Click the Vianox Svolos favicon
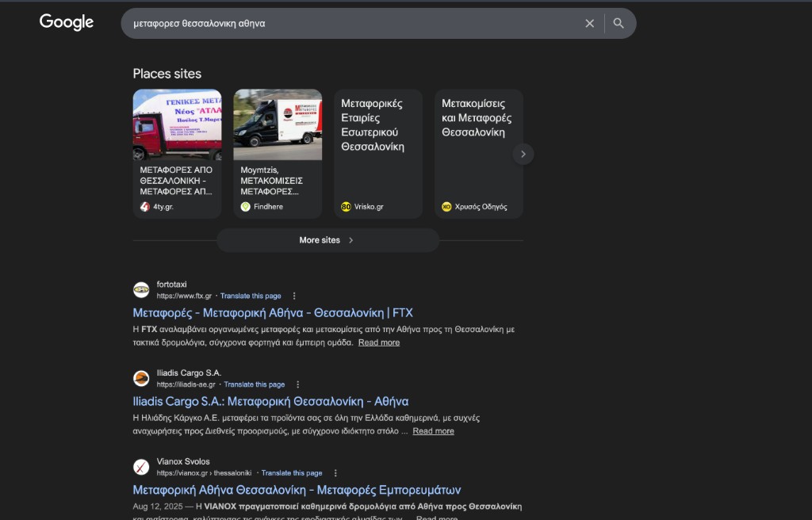812x520 pixels. pos(141,467)
